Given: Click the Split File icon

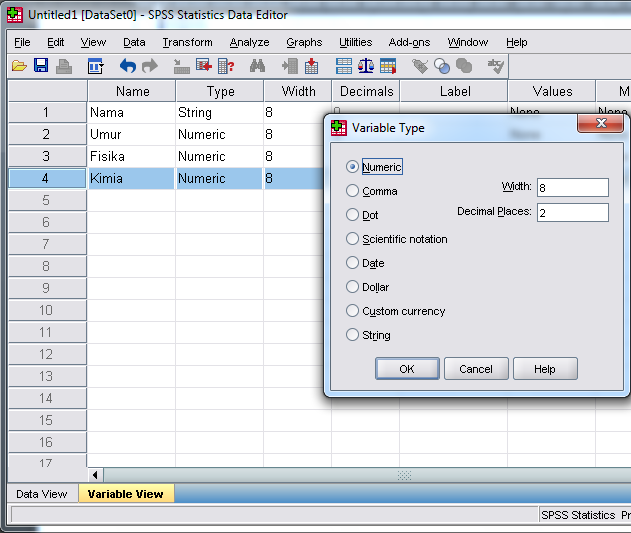Looking at the screenshot, I should pos(344,66).
